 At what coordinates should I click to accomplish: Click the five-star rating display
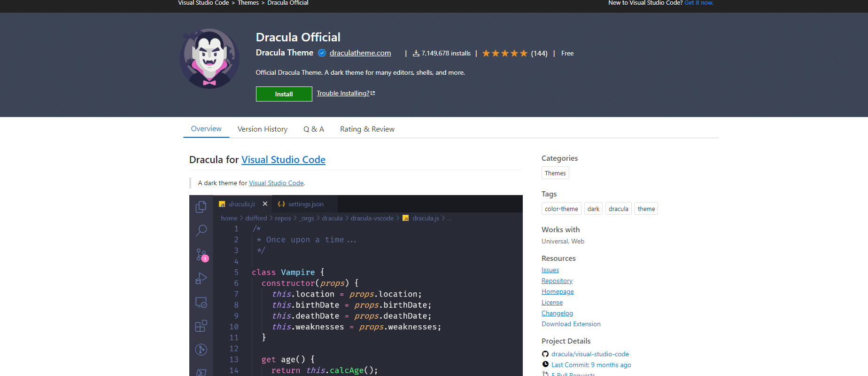504,54
